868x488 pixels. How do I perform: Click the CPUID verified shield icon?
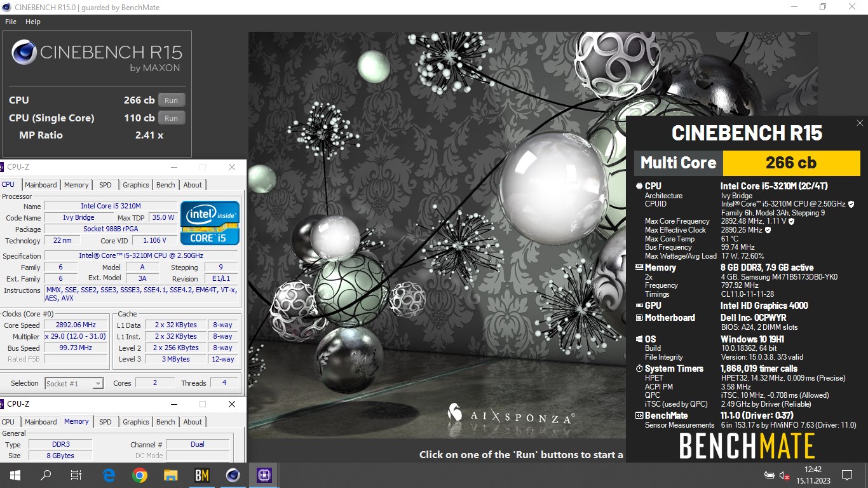click(x=851, y=204)
